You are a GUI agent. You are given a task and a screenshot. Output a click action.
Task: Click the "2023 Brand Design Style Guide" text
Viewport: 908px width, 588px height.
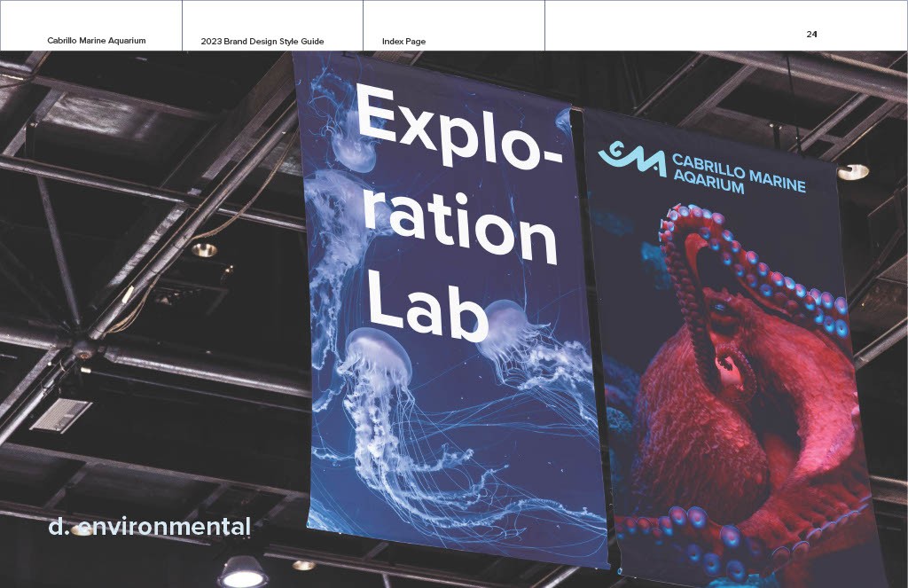click(262, 42)
